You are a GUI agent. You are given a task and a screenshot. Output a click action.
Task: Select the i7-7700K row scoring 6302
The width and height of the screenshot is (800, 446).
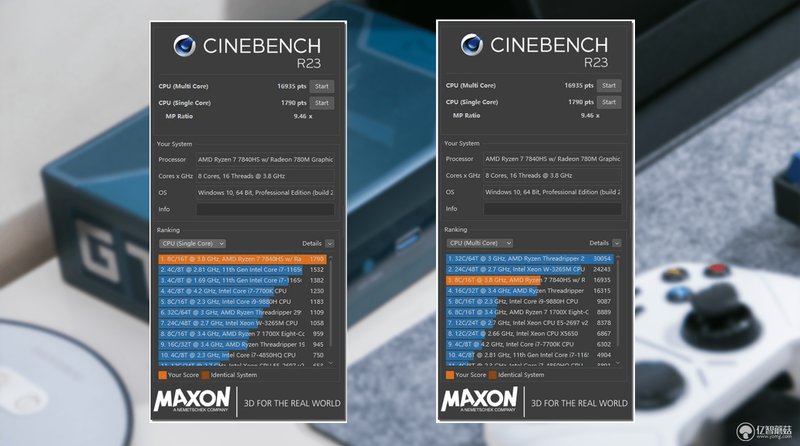click(529, 344)
